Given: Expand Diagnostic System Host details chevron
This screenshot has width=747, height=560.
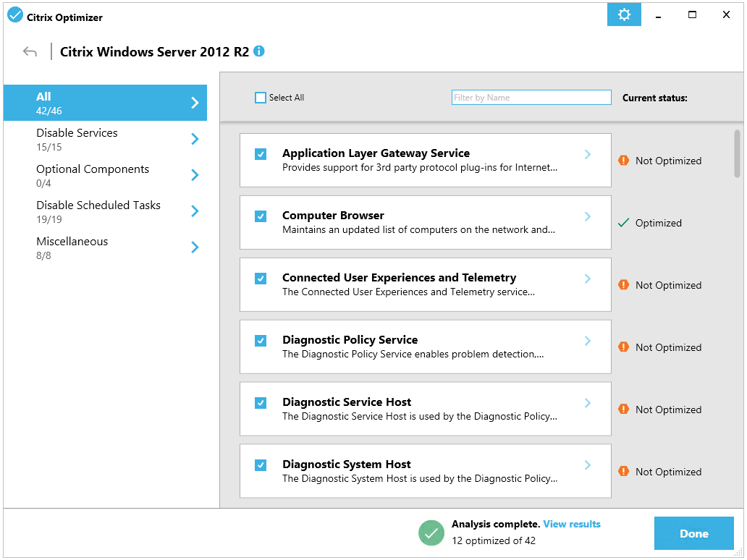Looking at the screenshot, I should coord(588,464).
